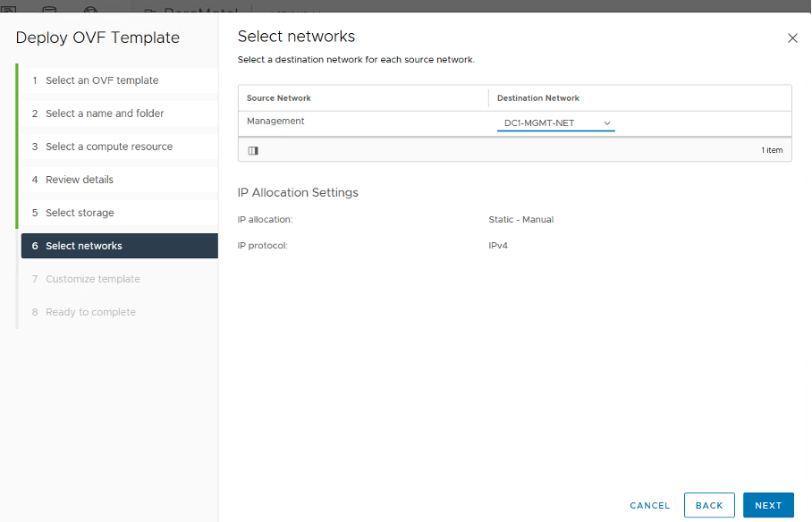Click the chevron on the DC1-MGMT-NET selector
This screenshot has height=522, width=812.
(607, 125)
